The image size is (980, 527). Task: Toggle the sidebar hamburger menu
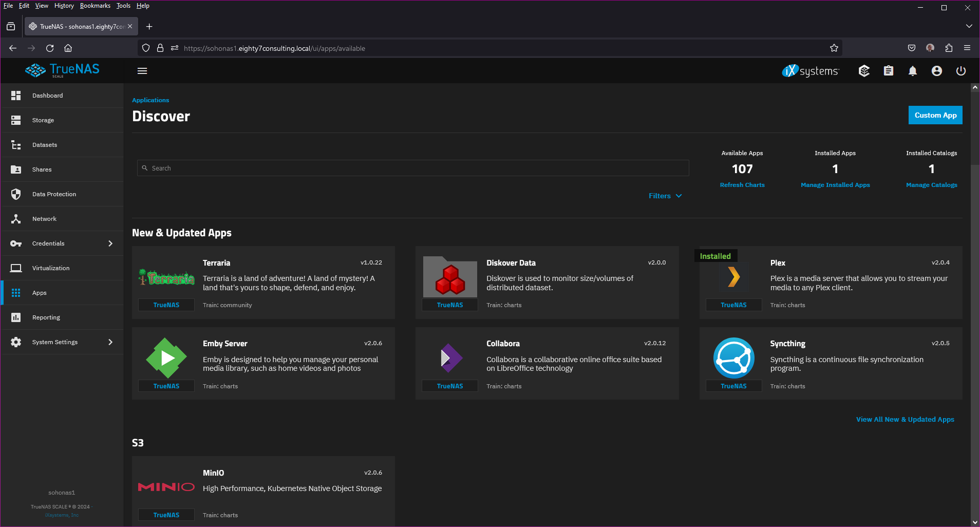[x=142, y=71]
